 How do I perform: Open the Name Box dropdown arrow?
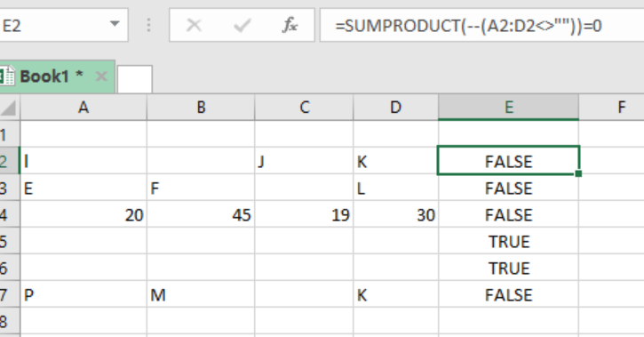point(115,24)
